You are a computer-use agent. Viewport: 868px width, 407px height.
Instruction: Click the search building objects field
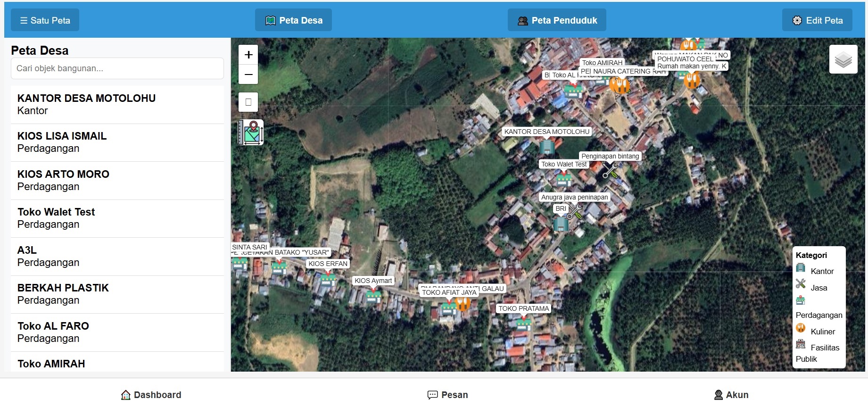[x=117, y=68]
